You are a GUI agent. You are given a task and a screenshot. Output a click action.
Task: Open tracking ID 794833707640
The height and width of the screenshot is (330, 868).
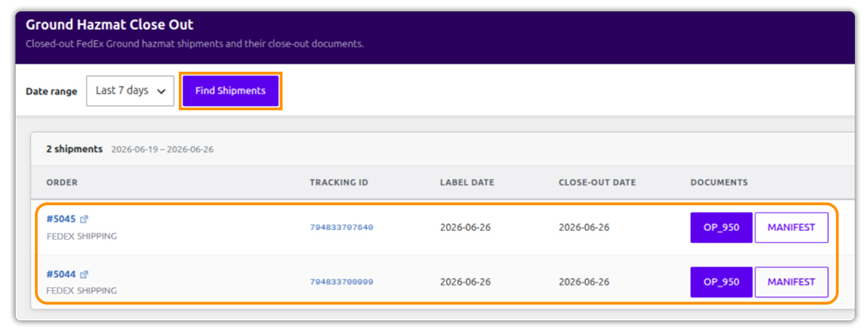(x=341, y=228)
